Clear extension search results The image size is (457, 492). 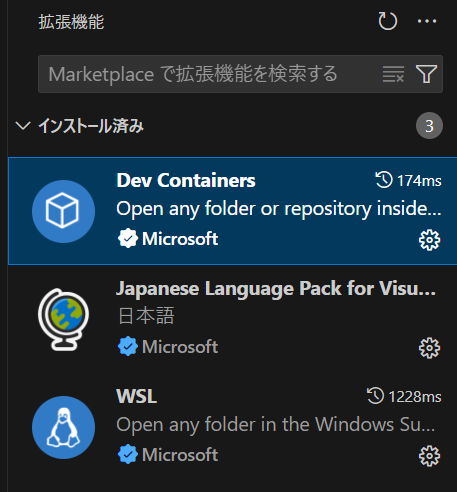click(x=393, y=74)
